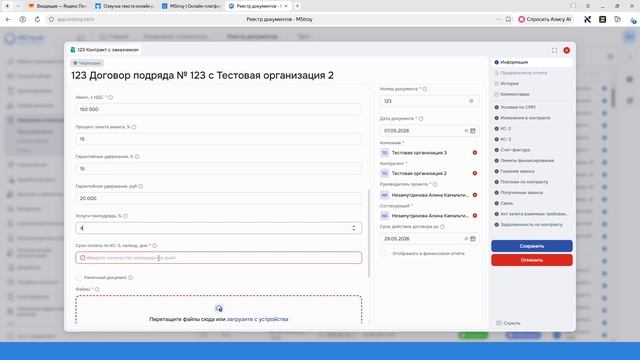Click the info icon beside Процент зачета аванса

coord(134,127)
